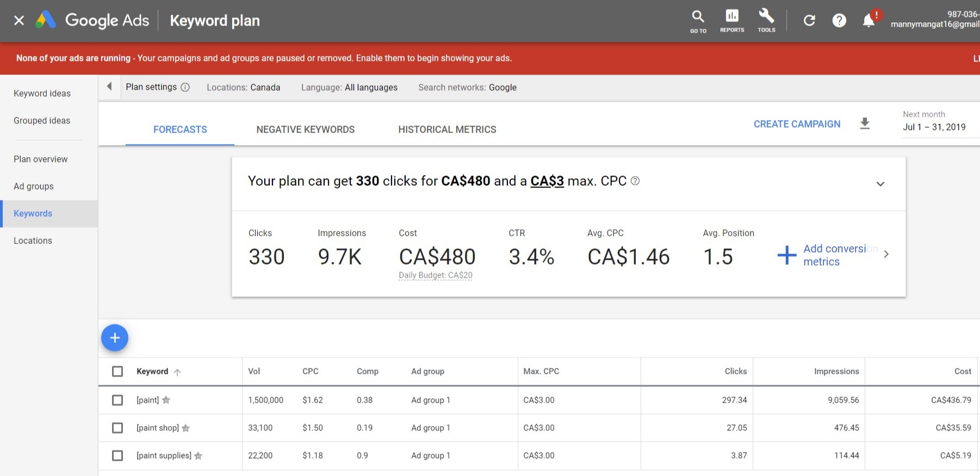Open Locations in sidebar

click(x=33, y=241)
